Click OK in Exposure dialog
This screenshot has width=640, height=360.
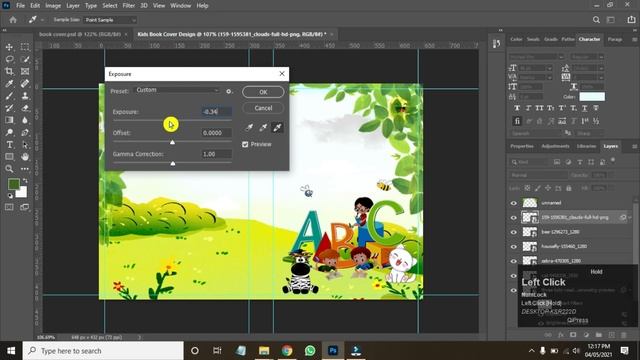263,92
